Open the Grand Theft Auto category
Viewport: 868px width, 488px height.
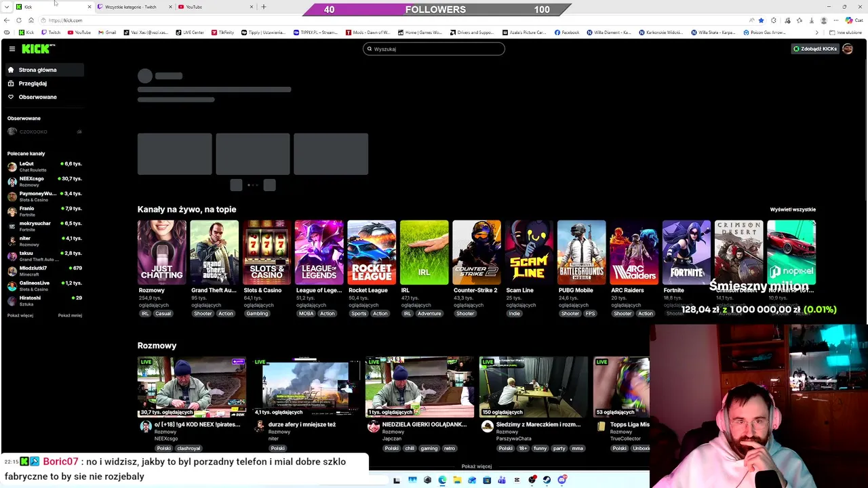[214, 252]
